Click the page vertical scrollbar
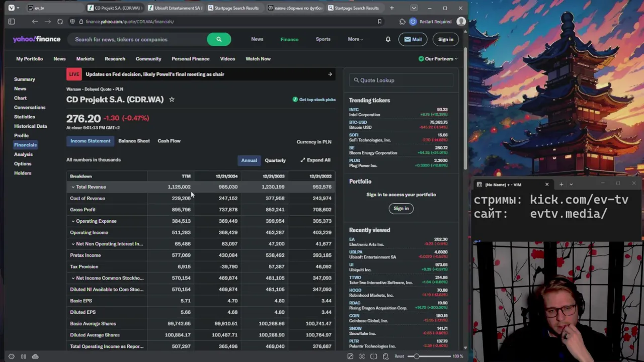Viewport: 644px width, 362px height. (465, 108)
